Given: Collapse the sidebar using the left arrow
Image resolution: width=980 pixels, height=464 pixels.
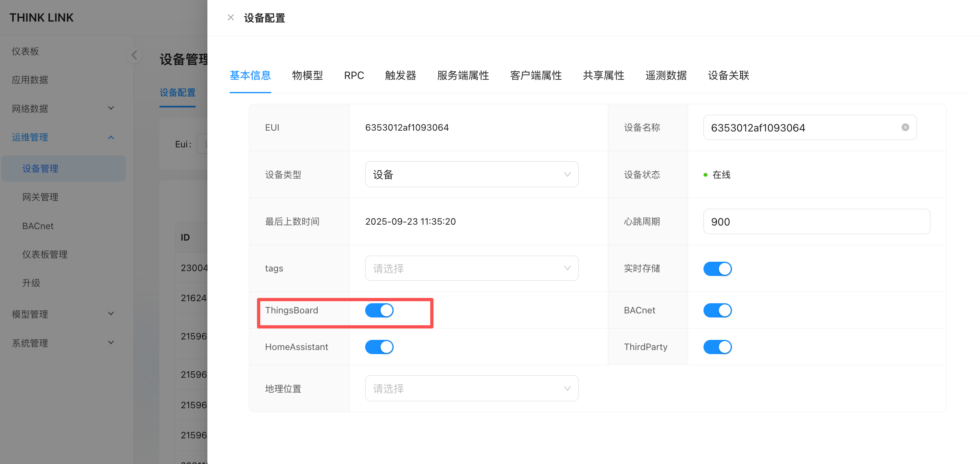Looking at the screenshot, I should [135, 55].
